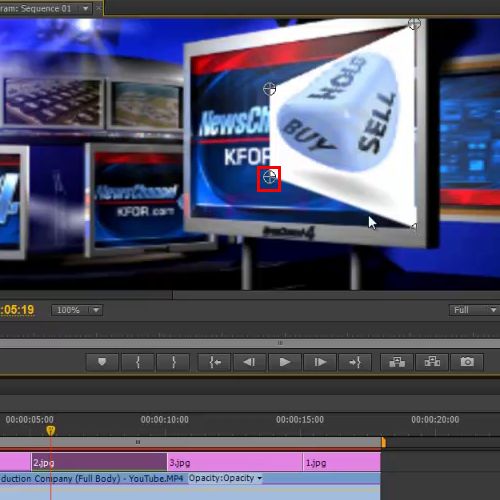The image size is (500, 500).
Task: Open the Full playback resolution dropdown
Action: point(474,310)
